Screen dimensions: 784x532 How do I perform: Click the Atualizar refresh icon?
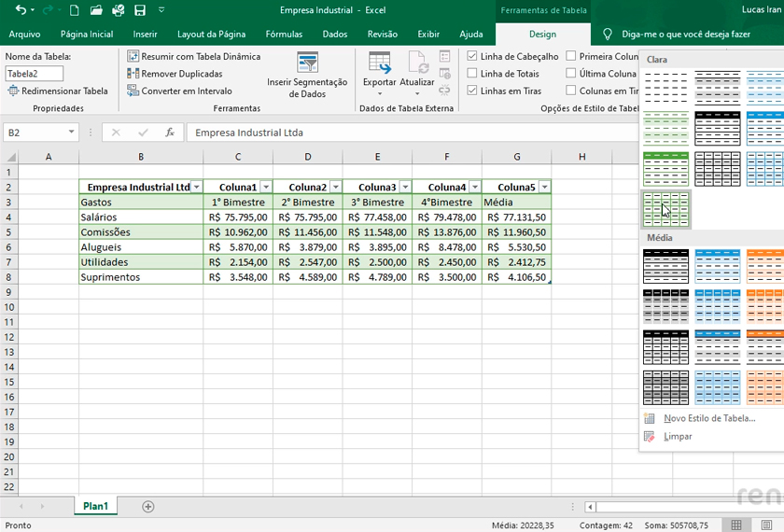point(416,63)
